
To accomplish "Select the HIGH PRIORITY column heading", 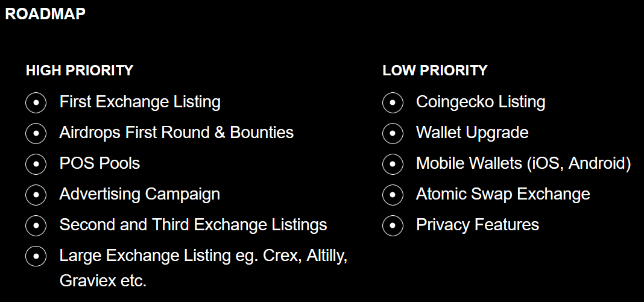I will pos(80,71).
